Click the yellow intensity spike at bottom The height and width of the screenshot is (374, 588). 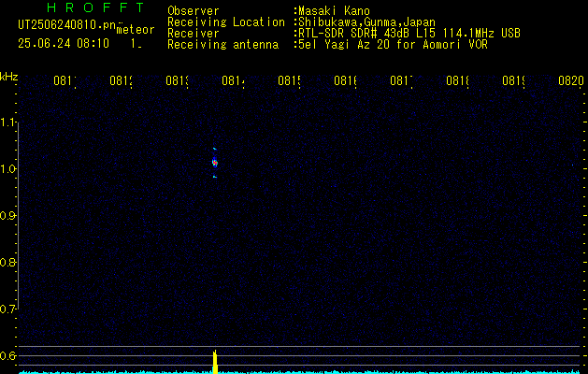(x=215, y=362)
